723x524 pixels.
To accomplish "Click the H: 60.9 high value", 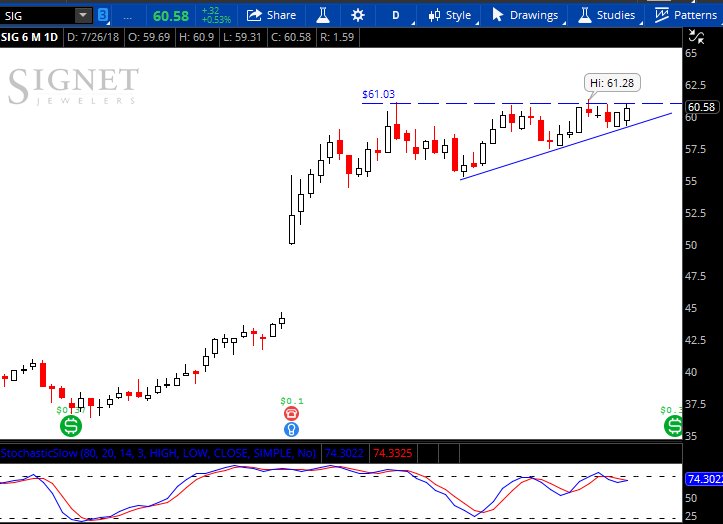I will [196, 37].
